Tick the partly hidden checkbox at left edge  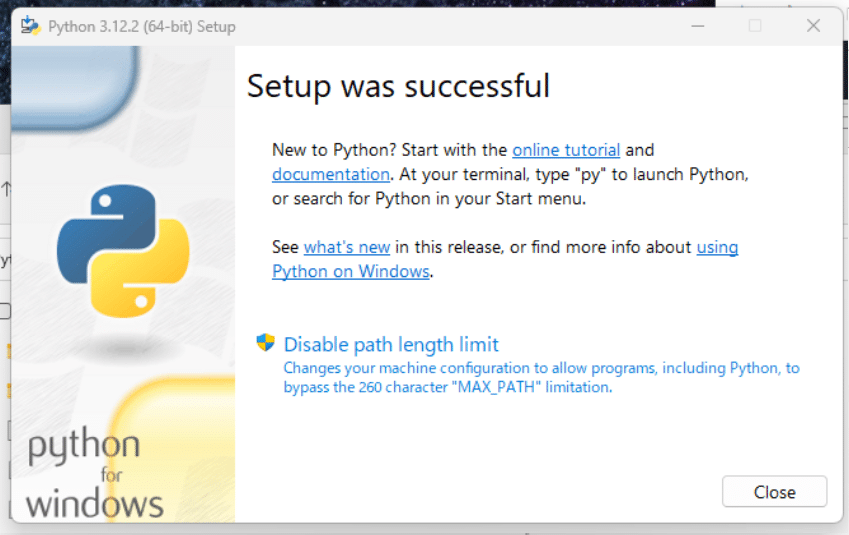click(5, 311)
